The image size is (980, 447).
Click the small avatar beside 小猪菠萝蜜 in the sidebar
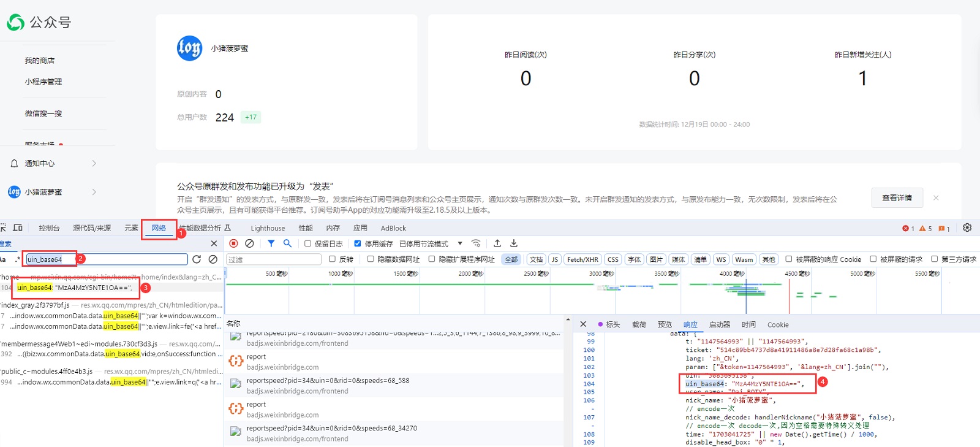14,192
